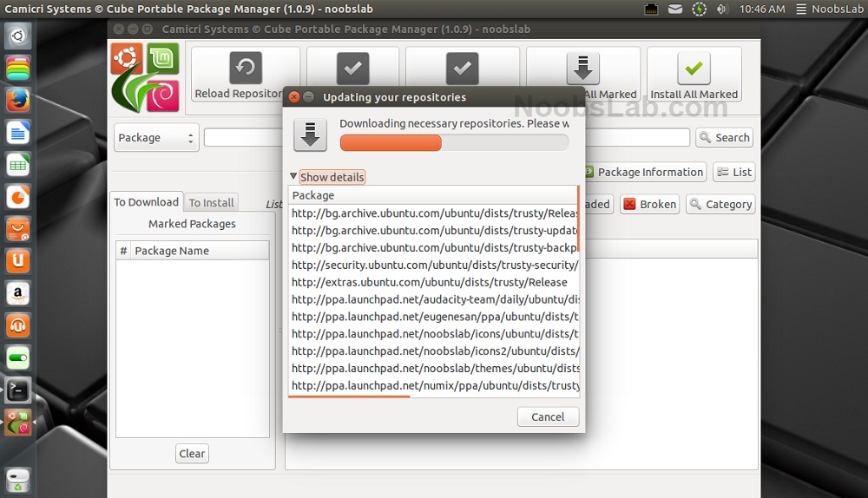Click the second toolbar checkmark button
Image resolution: width=868 pixels, height=498 pixels.
pyautogui.click(x=352, y=69)
